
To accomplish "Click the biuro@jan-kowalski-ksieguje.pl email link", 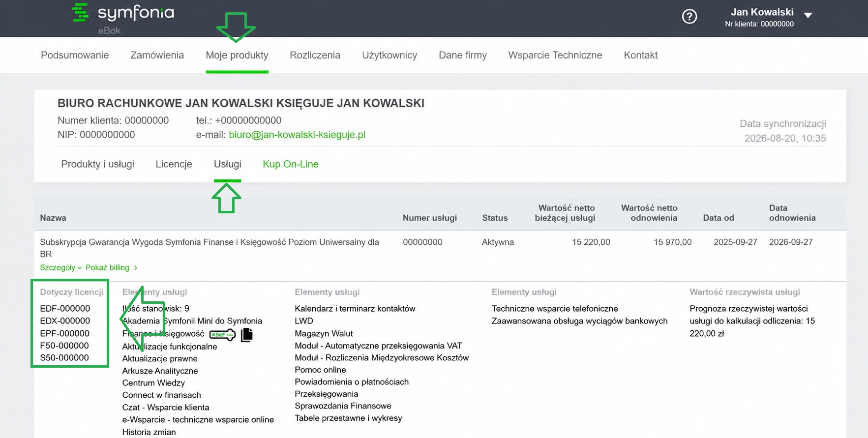I will point(297,135).
